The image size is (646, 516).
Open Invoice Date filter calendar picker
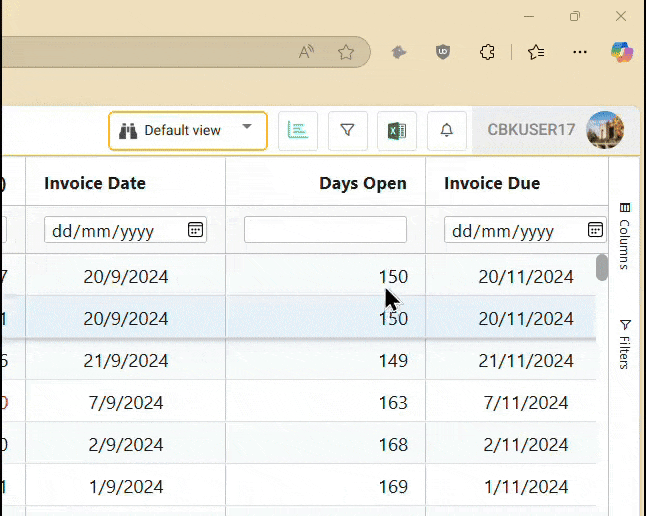tap(195, 230)
